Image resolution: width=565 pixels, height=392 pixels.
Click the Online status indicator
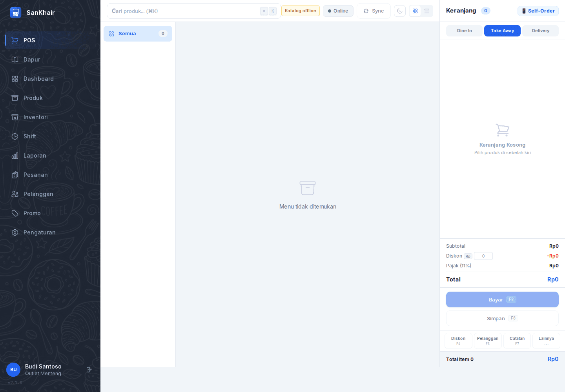(338, 11)
